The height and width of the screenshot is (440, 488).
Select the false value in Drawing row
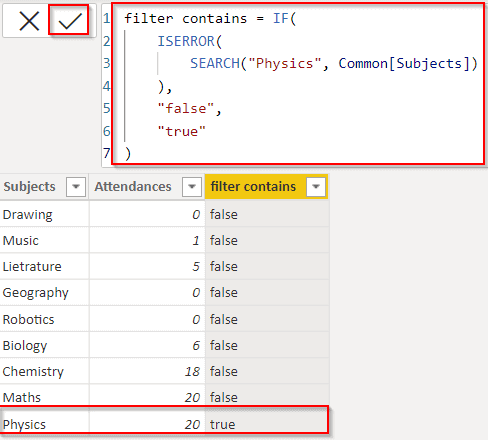267,214
